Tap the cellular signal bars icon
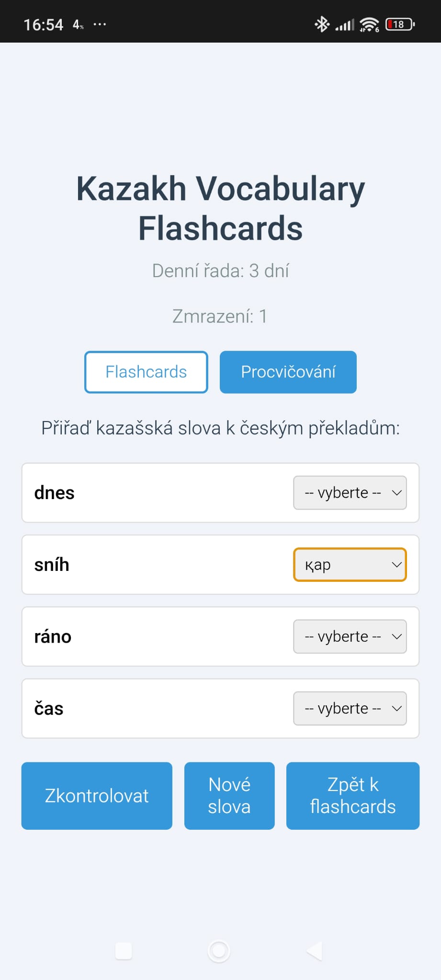The image size is (441, 980). tap(345, 25)
